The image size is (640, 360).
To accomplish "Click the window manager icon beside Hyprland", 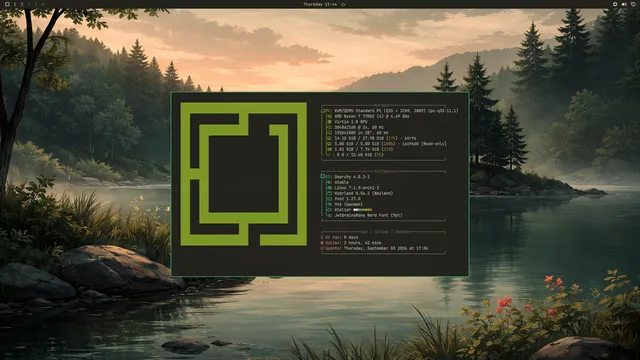I will 330,193.
